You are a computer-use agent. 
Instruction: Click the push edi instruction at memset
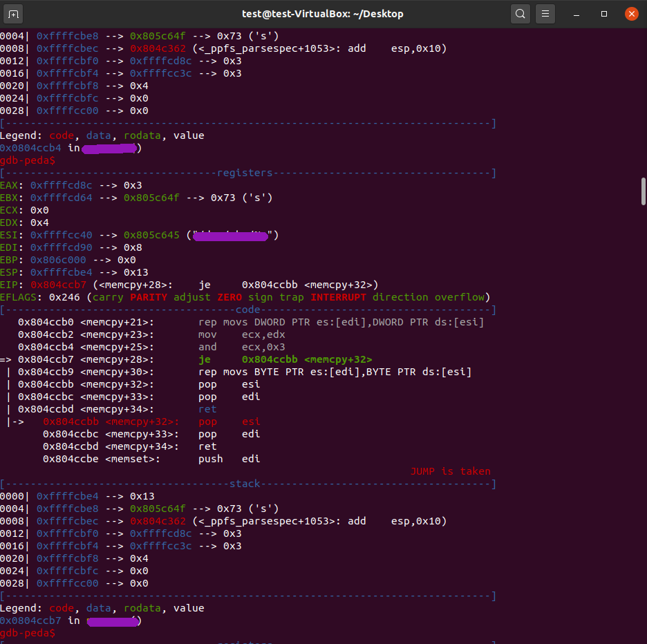[x=228, y=458]
